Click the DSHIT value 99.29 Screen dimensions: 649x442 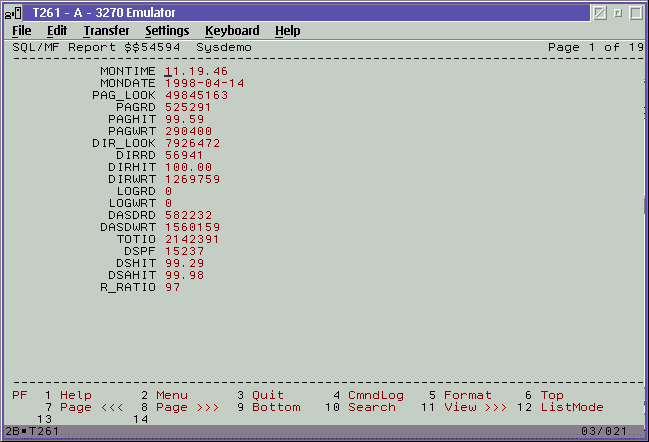[184, 263]
